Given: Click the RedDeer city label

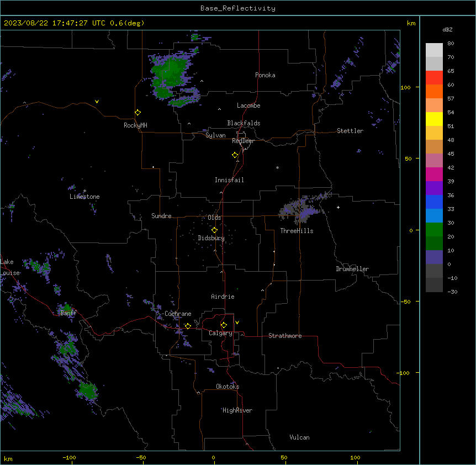Looking at the screenshot, I should [x=243, y=141].
